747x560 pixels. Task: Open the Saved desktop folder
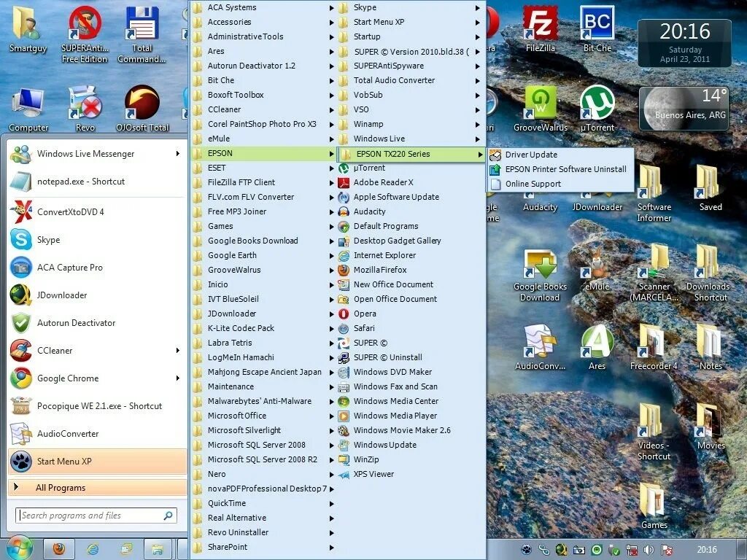click(x=711, y=189)
